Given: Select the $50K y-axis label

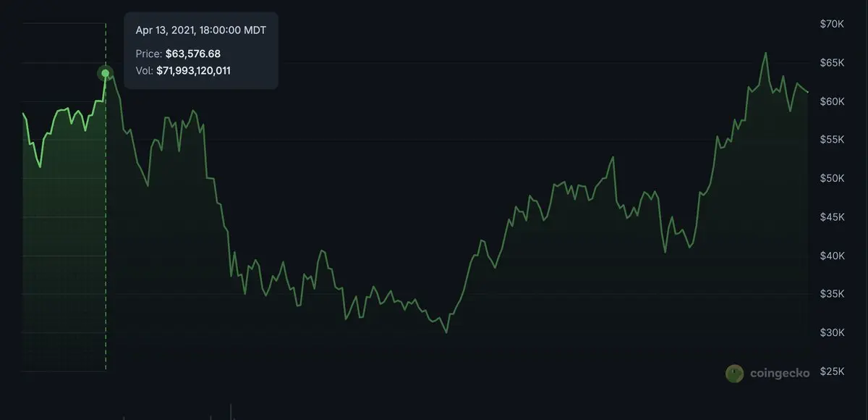Looking at the screenshot, I should (x=832, y=179).
